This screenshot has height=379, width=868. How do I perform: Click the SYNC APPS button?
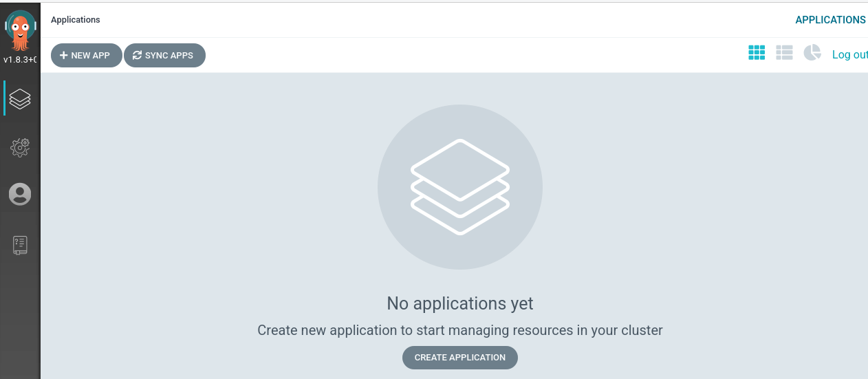pos(164,55)
